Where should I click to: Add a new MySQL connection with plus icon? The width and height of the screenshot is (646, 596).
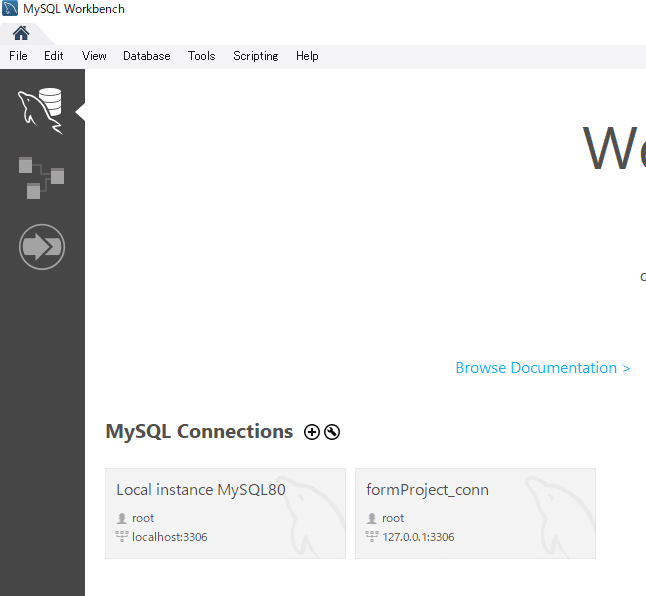[x=311, y=432]
